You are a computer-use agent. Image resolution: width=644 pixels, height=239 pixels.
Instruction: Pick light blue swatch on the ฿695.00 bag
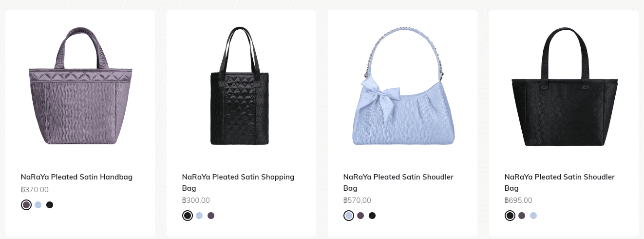[x=533, y=216]
